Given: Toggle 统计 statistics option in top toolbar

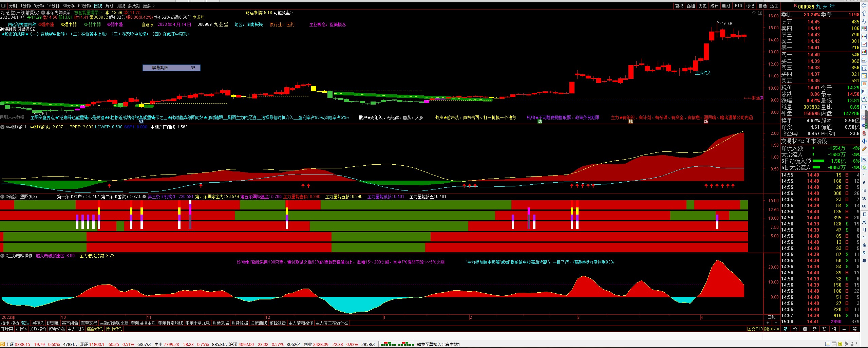Looking at the screenshot, I should [714, 6].
